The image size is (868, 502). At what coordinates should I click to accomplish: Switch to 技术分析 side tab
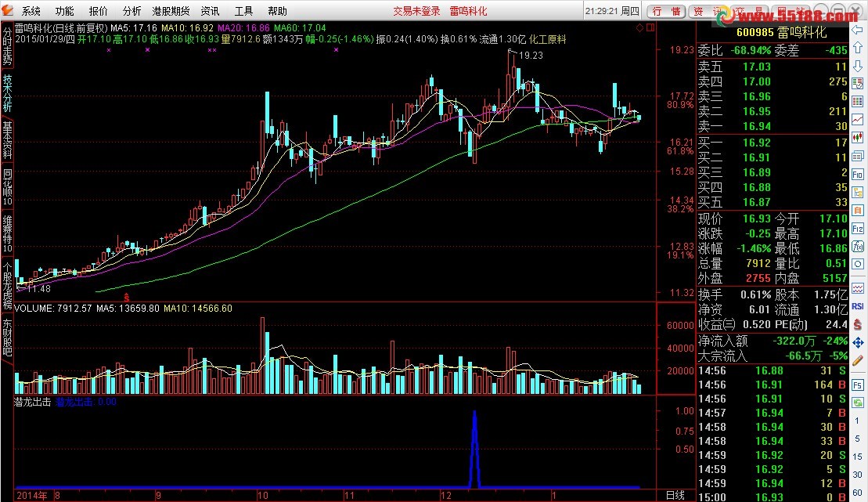pyautogui.click(x=7, y=93)
